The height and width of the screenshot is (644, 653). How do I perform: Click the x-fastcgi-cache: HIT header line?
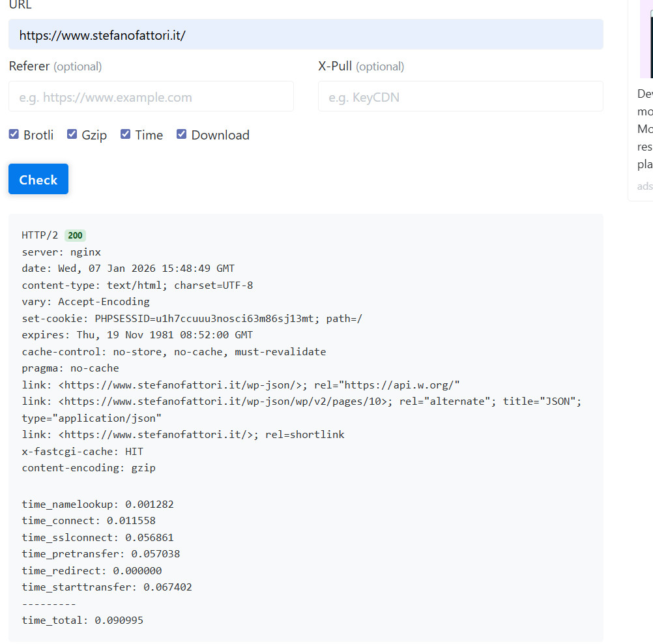point(83,451)
